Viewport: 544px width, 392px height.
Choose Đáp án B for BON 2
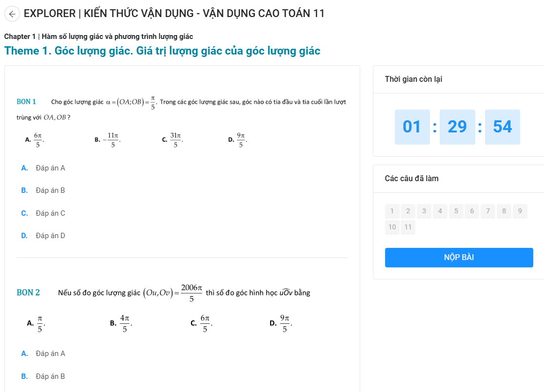[x=43, y=376]
